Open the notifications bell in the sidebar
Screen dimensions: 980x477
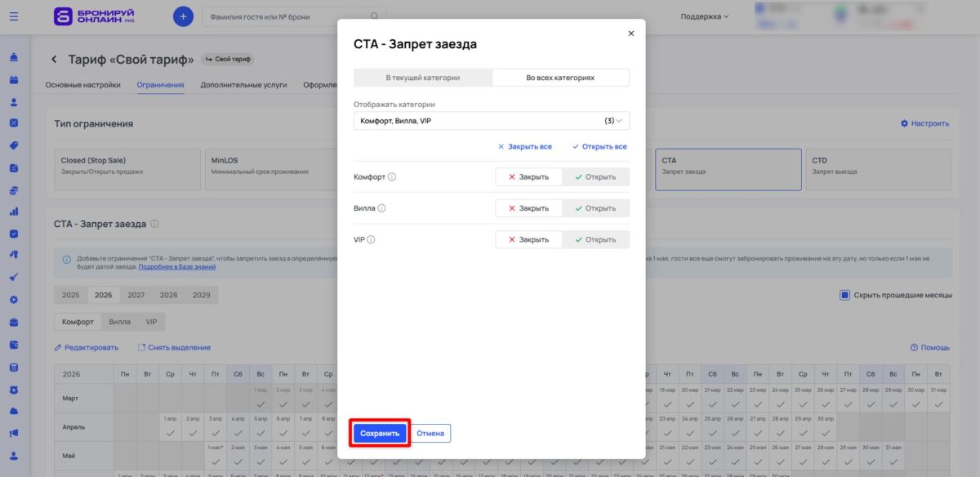click(13, 59)
